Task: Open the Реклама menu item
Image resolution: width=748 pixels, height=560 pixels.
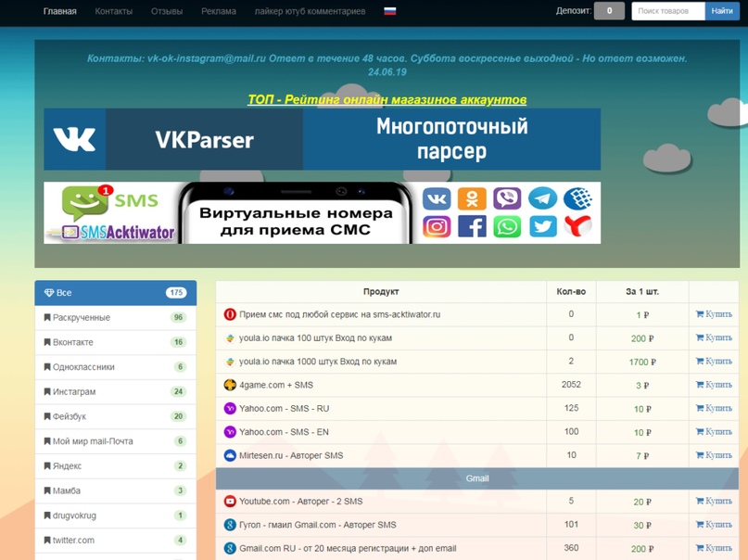Action: (x=219, y=11)
